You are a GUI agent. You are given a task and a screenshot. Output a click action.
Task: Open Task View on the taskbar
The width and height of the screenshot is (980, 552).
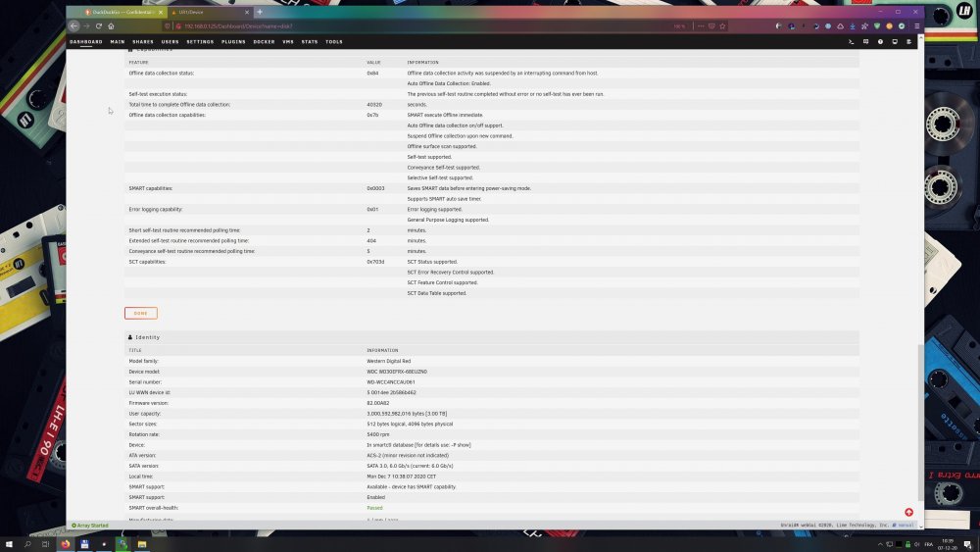tap(45, 544)
